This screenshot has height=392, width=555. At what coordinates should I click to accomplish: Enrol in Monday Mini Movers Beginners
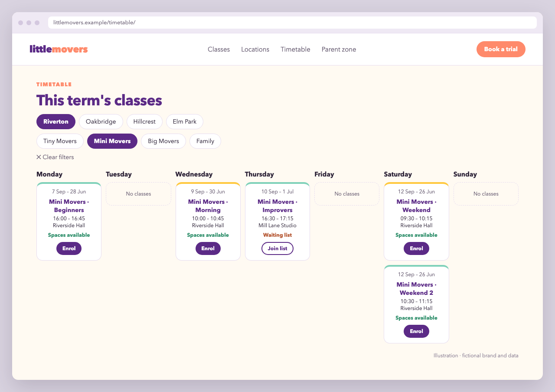pyautogui.click(x=69, y=248)
